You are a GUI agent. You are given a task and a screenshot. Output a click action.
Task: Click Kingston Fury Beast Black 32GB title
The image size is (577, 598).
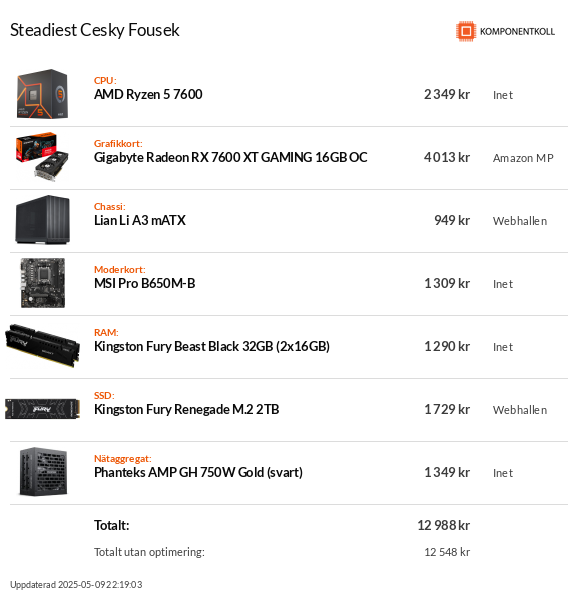point(212,346)
